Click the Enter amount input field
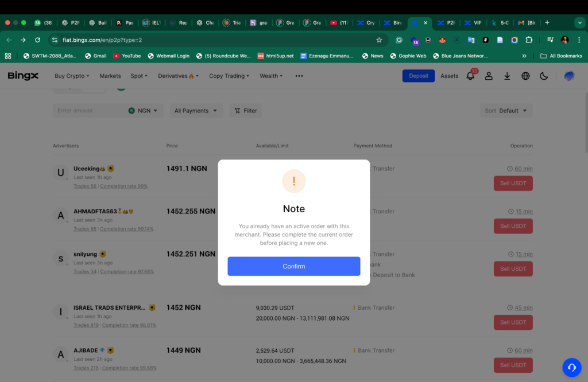Viewport: 588px width, 382px height. coord(86,110)
